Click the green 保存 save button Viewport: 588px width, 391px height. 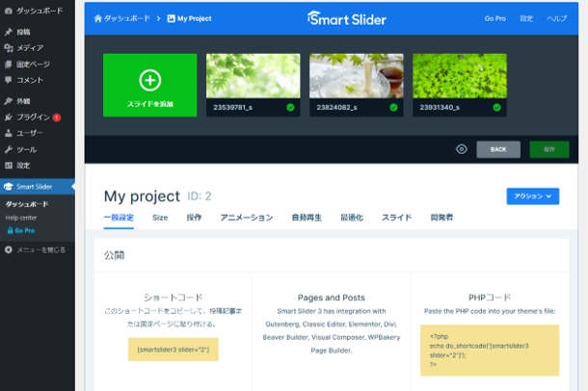[549, 149]
